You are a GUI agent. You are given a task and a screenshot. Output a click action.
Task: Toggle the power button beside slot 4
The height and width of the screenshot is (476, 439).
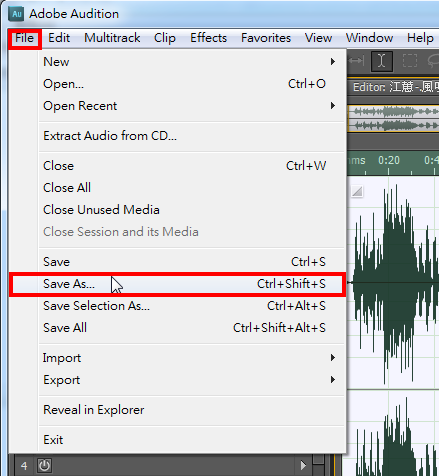(x=44, y=465)
